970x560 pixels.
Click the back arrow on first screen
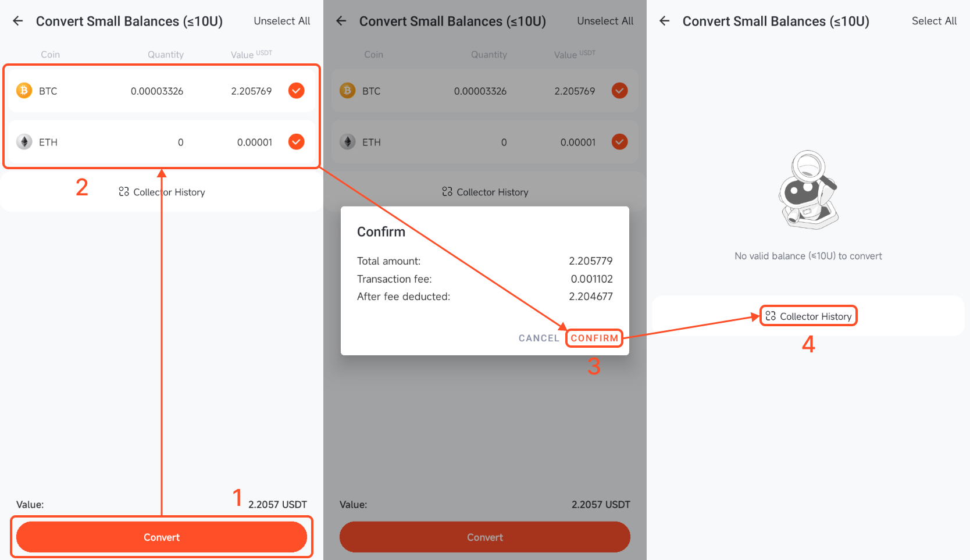tap(17, 21)
